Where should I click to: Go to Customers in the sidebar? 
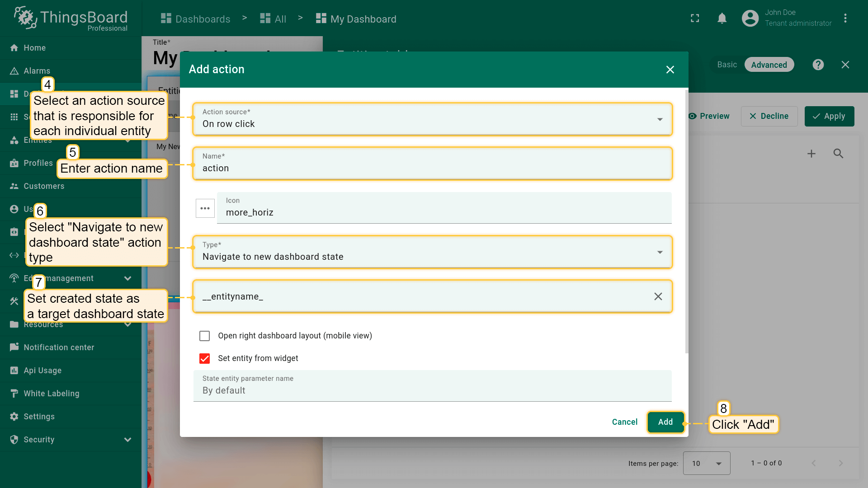click(x=44, y=186)
